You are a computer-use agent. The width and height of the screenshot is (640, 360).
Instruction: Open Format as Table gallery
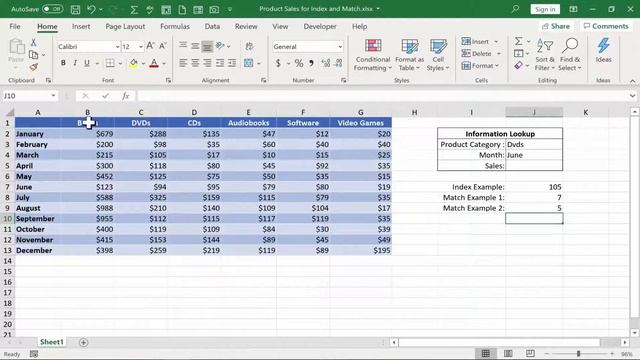[409, 55]
